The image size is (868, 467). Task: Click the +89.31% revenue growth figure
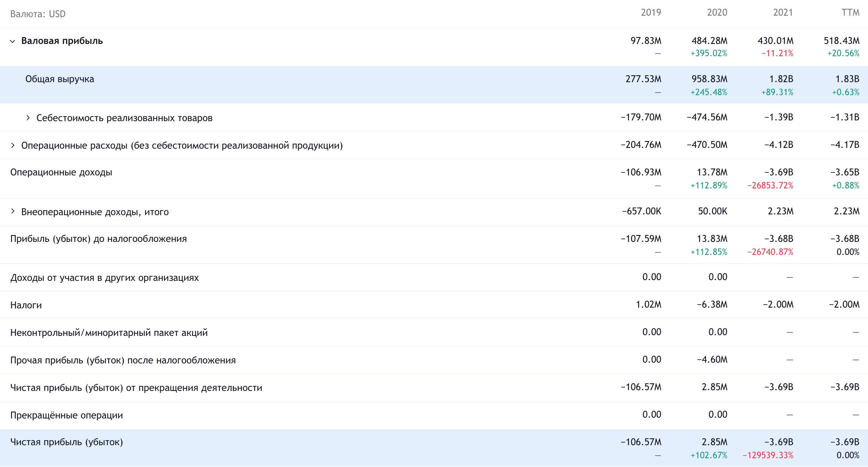(x=777, y=92)
